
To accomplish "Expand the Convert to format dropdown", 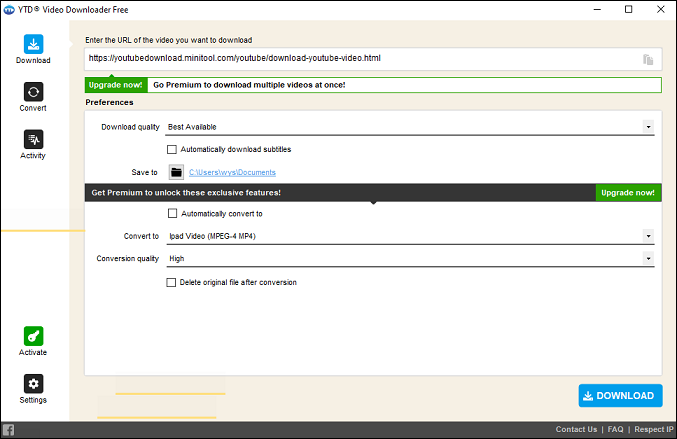I will coord(648,236).
